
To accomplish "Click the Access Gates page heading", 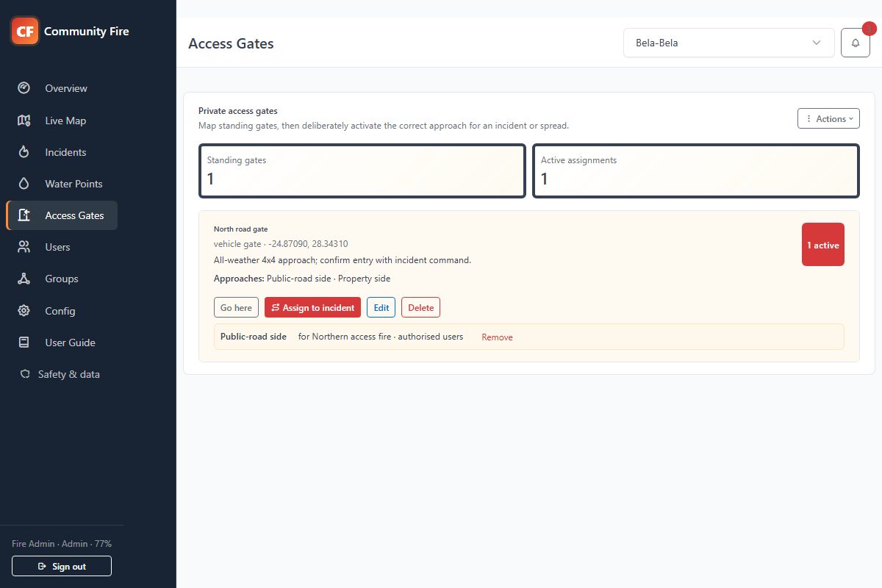I will 231,43.
